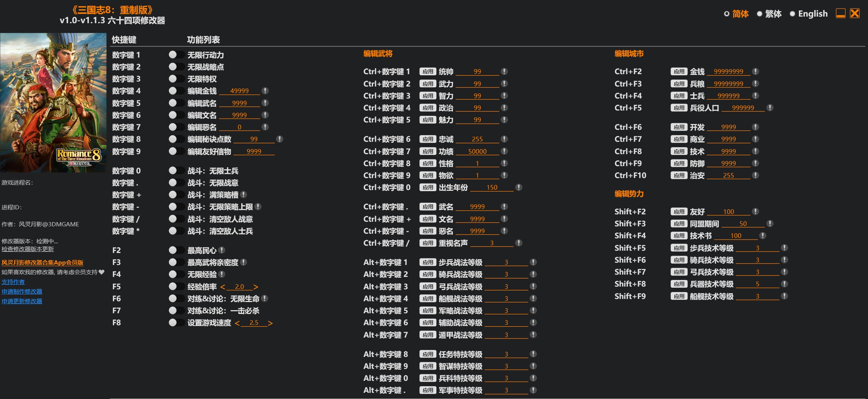This screenshot has width=868, height=399.
Task: Enable 战斗：清空敌人战意 switch
Action: (x=177, y=219)
